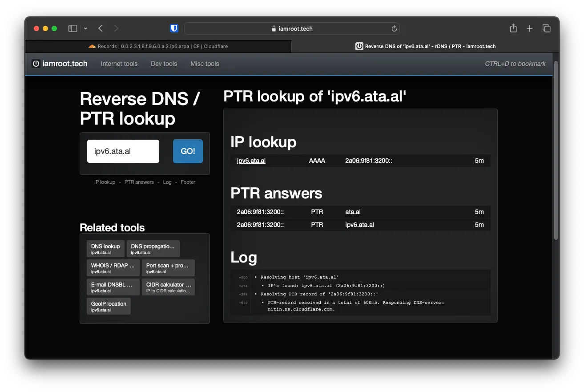Open the Share icon in toolbar
The image size is (584, 392).
click(x=513, y=28)
